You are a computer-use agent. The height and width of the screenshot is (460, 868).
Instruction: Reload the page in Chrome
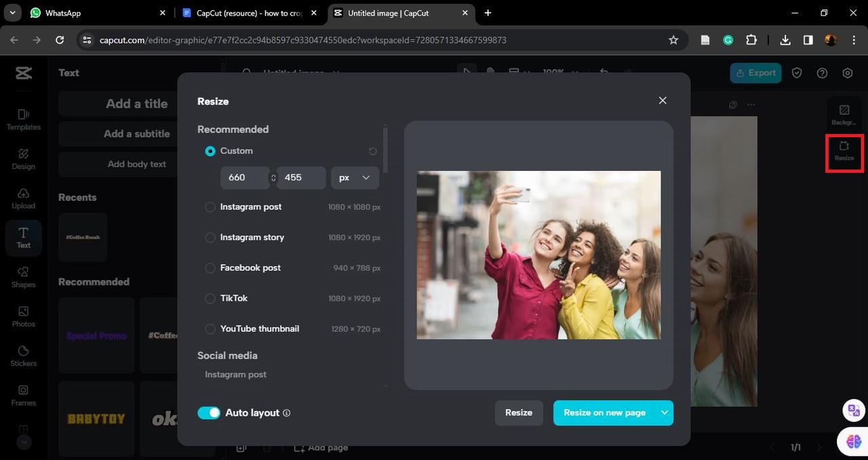60,40
